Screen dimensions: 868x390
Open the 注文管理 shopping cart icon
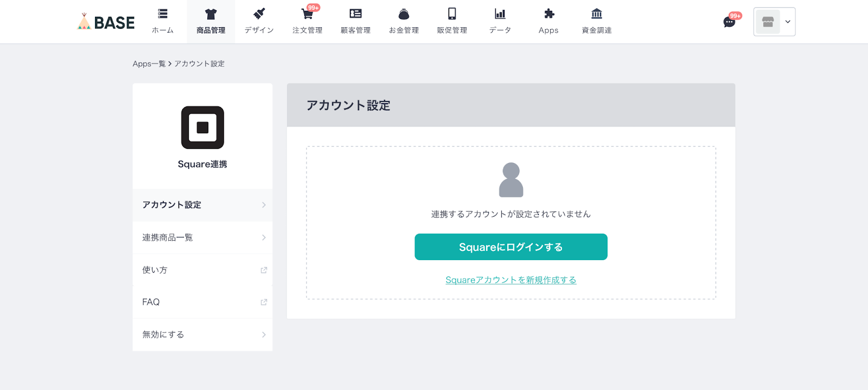307,14
